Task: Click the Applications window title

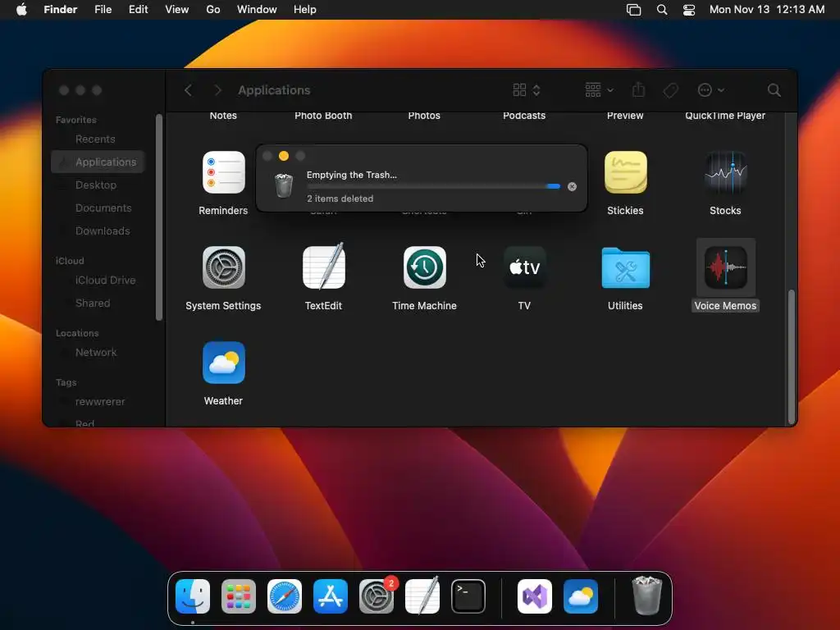Action: (274, 90)
